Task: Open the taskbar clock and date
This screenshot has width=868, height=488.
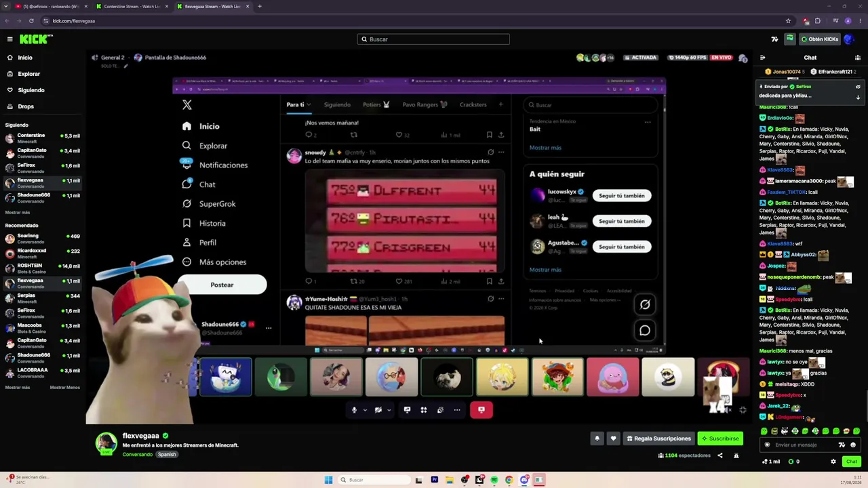Action: point(852,480)
